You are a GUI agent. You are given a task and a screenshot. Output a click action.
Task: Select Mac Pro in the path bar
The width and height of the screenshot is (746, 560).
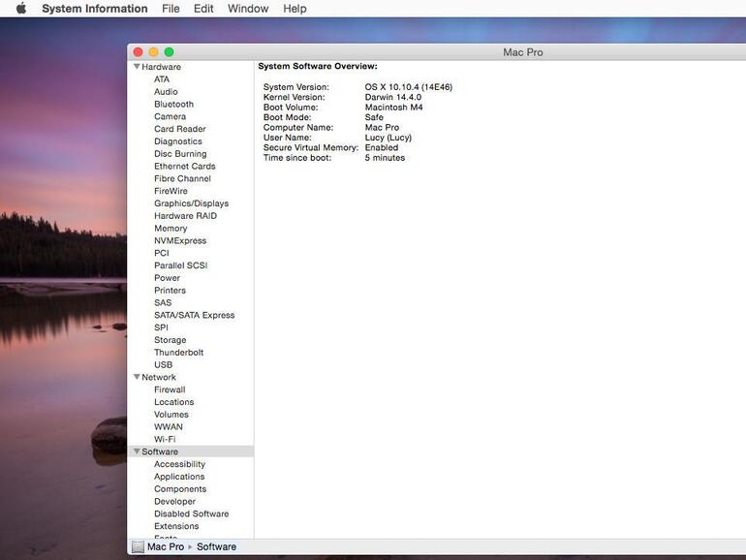coord(166,546)
